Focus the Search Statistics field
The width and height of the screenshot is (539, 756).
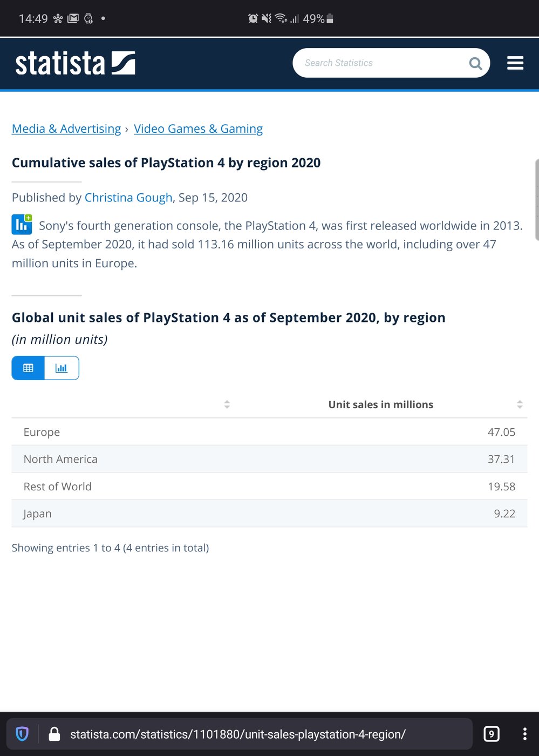(x=391, y=63)
